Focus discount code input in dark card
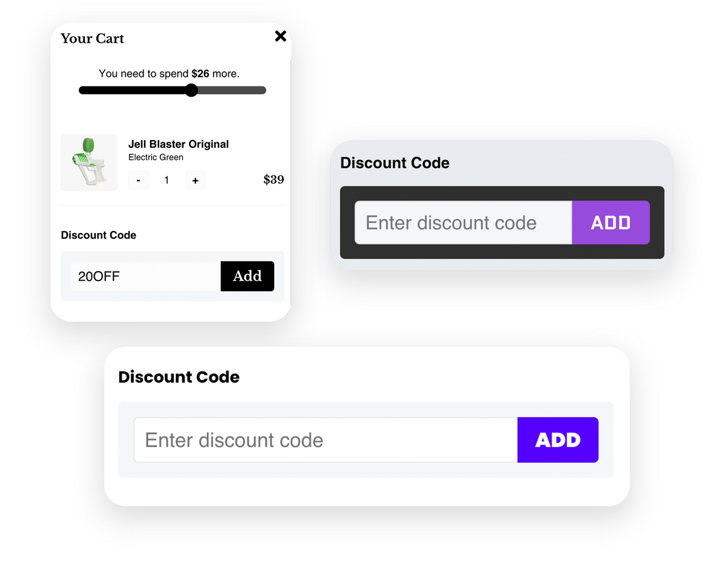Screen dimensions: 715x588 pyautogui.click(x=463, y=223)
